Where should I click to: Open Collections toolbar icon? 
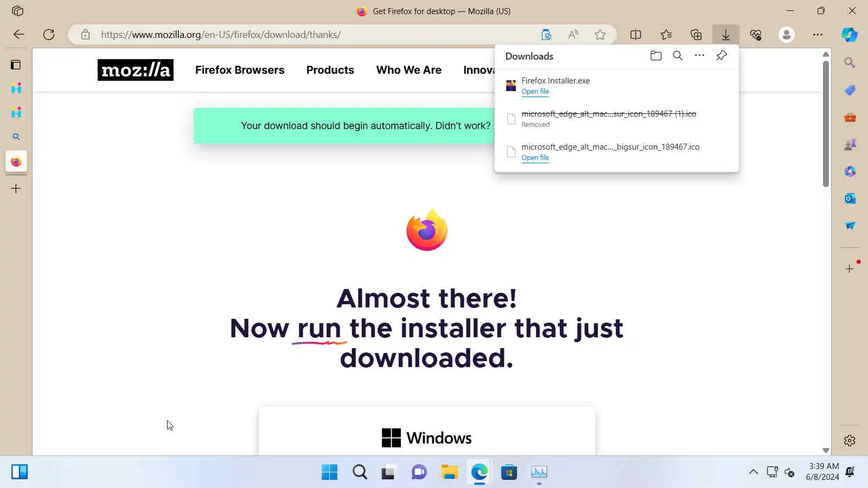click(696, 35)
